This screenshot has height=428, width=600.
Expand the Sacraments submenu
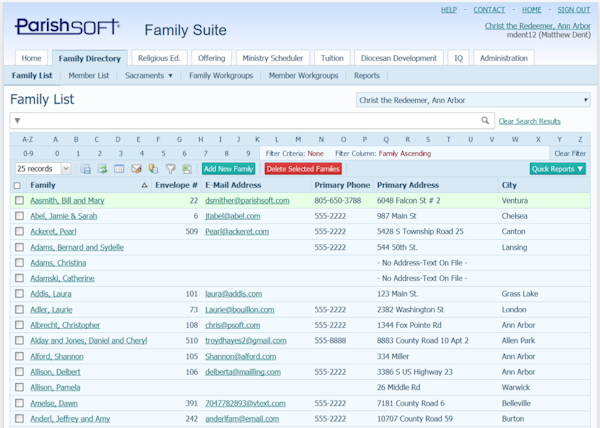click(x=148, y=75)
